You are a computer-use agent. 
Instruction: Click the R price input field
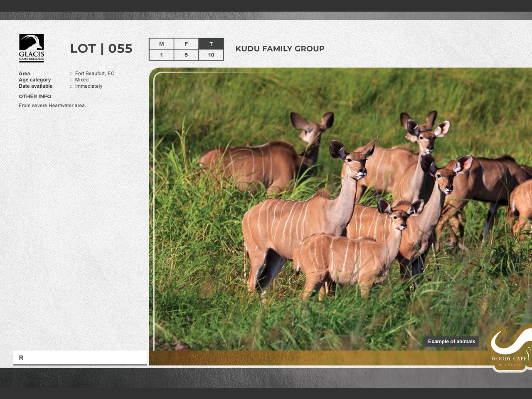(80, 357)
